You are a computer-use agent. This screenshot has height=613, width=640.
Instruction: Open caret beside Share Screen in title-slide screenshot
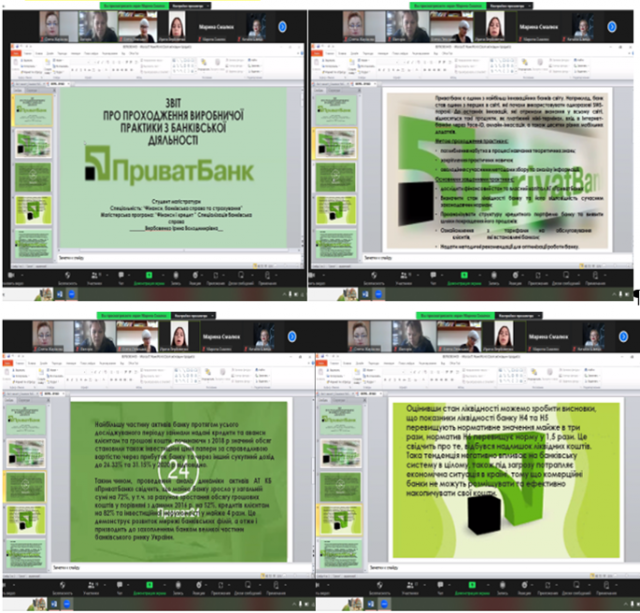point(163,275)
